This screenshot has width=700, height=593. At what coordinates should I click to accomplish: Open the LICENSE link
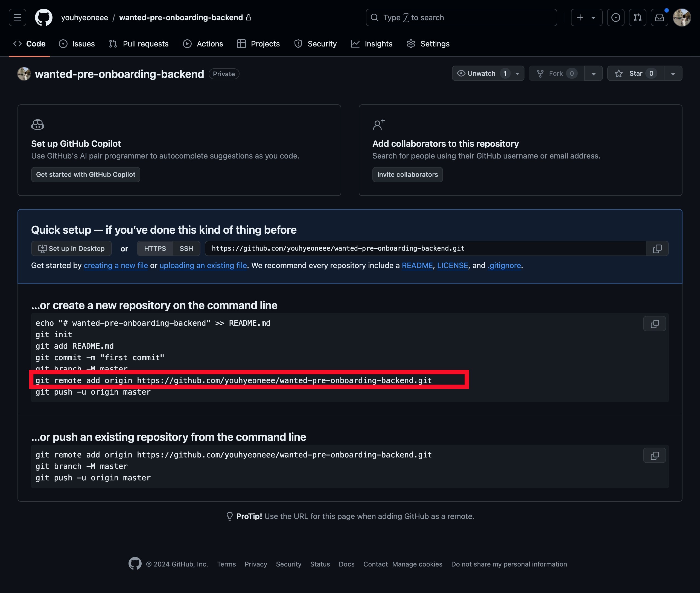[453, 266]
